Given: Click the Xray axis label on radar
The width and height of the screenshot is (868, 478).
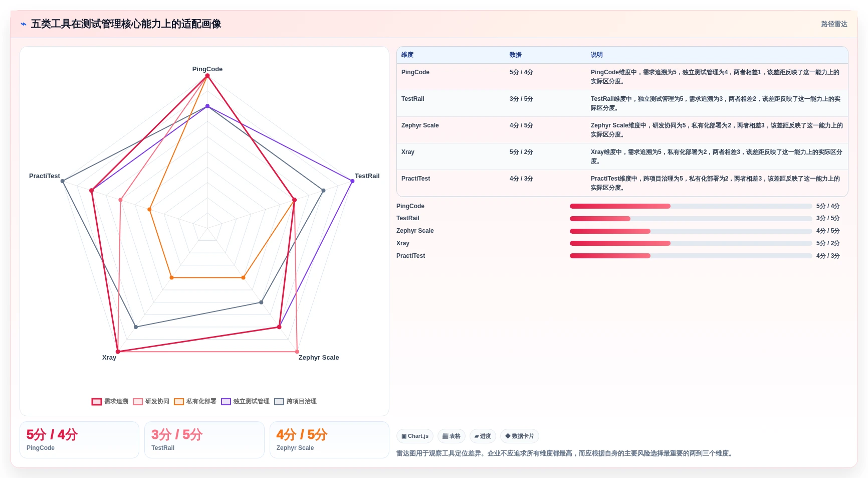Looking at the screenshot, I should point(109,358).
